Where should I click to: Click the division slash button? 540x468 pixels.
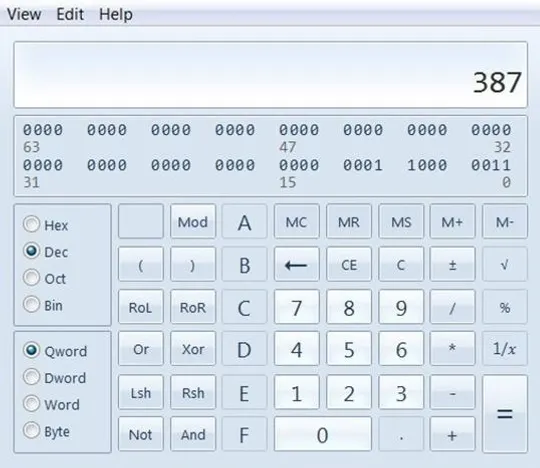[x=453, y=307]
